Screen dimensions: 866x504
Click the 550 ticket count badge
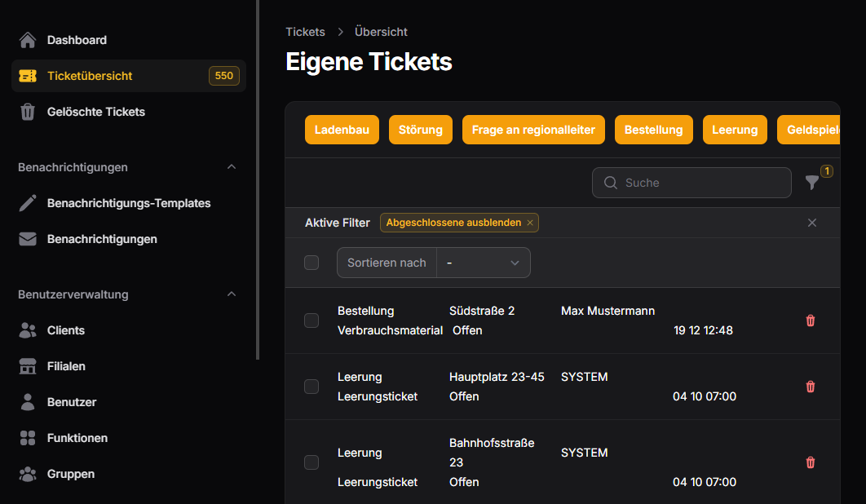click(223, 76)
